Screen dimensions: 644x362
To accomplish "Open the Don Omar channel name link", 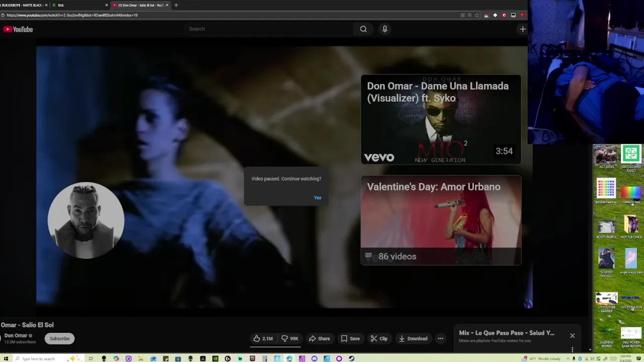I will [16, 335].
